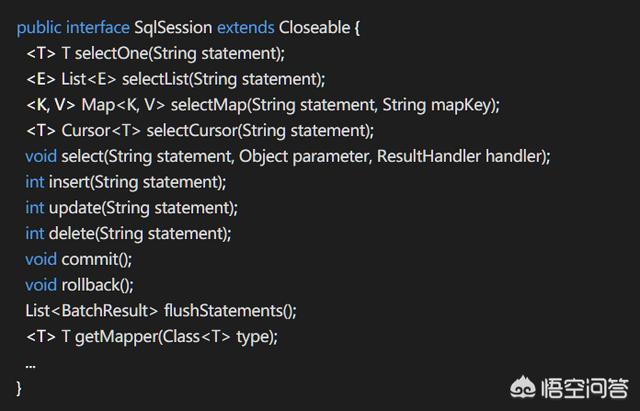Viewport: 640px width, 411px height.
Task: Click the Closeable type name
Action: point(314,28)
